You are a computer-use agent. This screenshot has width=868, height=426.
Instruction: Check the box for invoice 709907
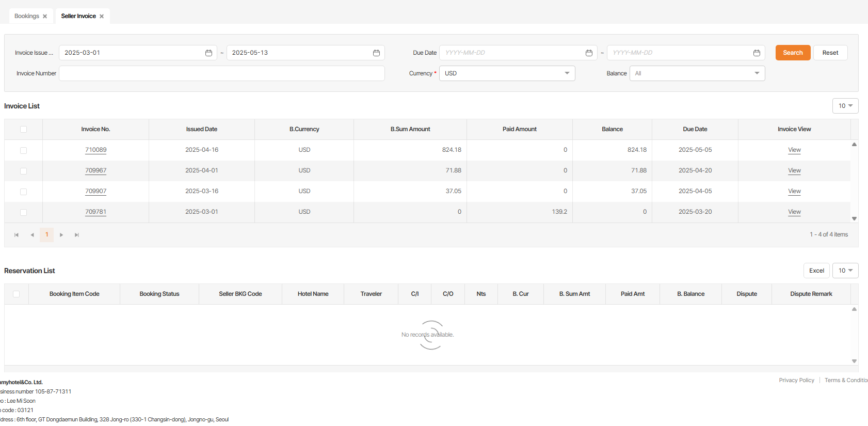point(23,192)
